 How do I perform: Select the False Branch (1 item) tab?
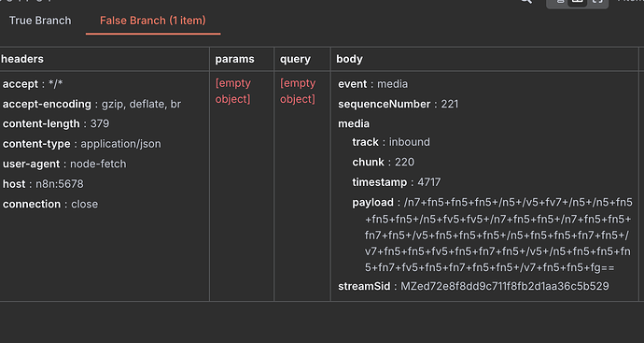(153, 21)
